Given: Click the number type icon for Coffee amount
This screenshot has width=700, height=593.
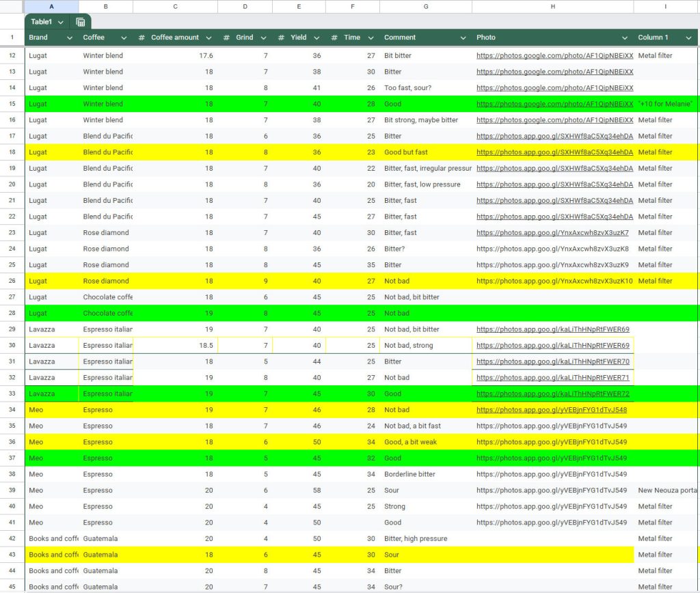Looking at the screenshot, I should (142, 38).
